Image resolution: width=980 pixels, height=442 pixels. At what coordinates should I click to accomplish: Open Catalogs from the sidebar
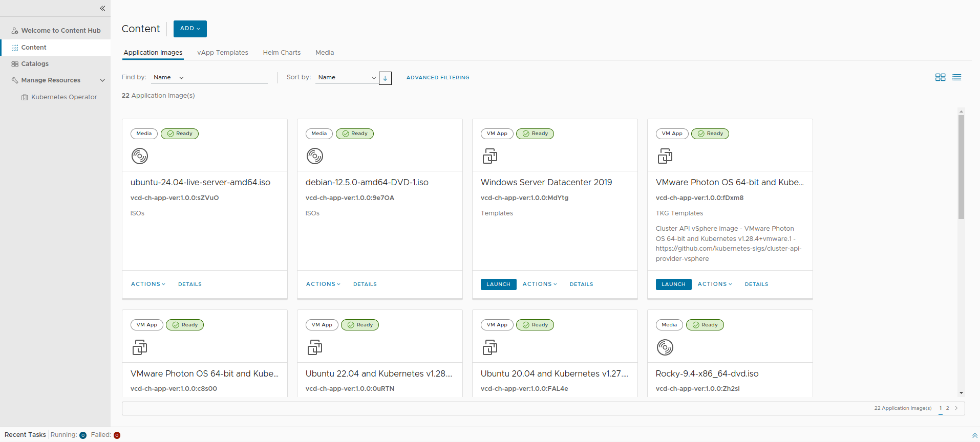(x=35, y=64)
